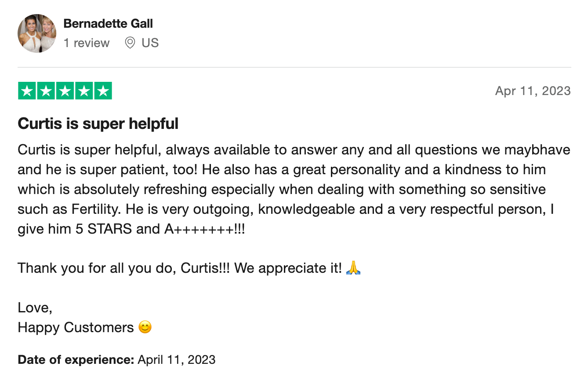This screenshot has width=588, height=381.
Task: Open reviewer name Bernadette Gall
Action: (108, 23)
